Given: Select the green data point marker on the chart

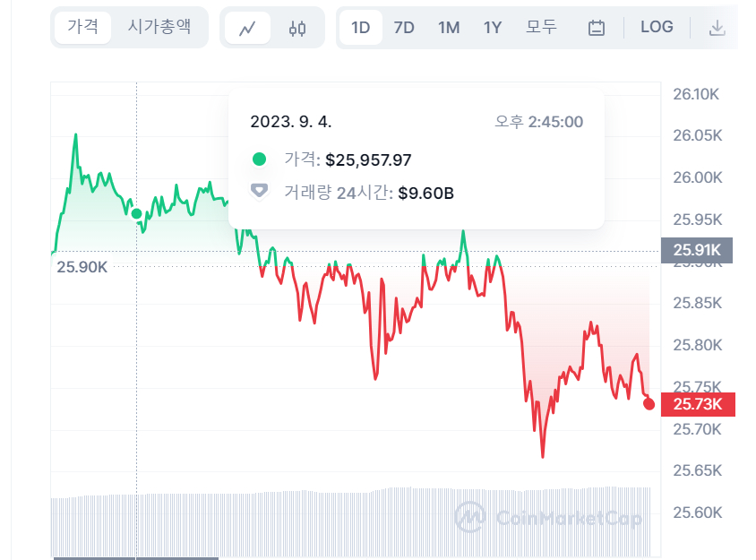Looking at the screenshot, I should tap(135, 213).
